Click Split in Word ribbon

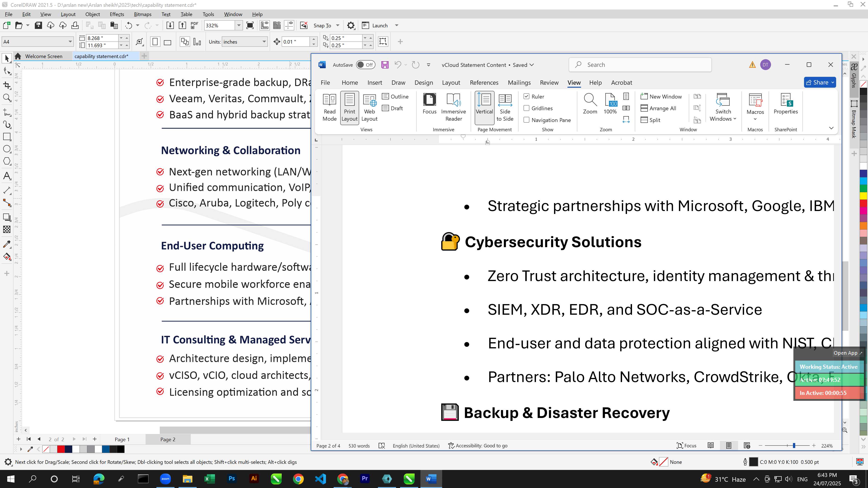click(650, 120)
